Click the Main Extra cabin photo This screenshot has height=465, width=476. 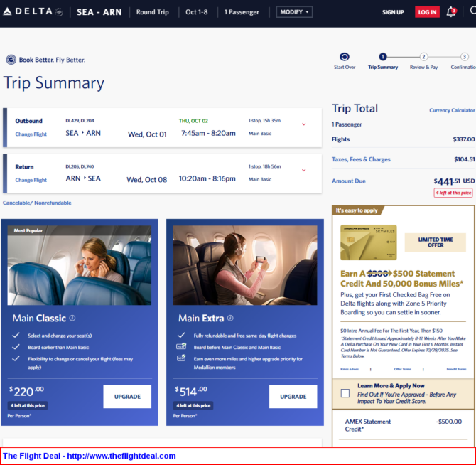(x=245, y=265)
